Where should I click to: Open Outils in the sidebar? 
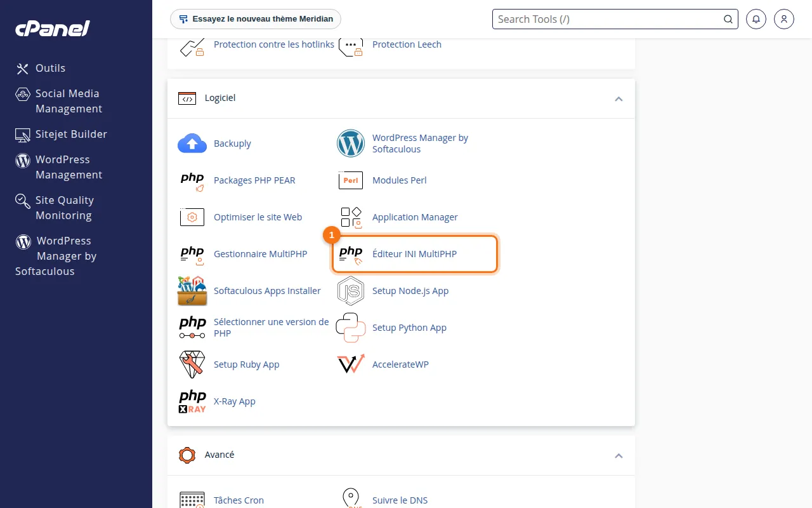tap(41, 68)
